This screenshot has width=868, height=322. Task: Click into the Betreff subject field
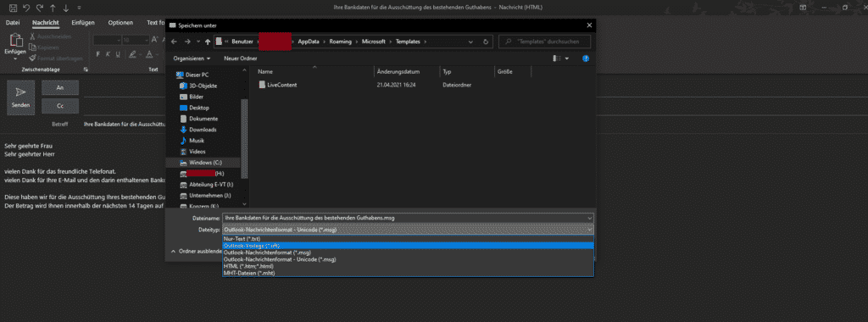[x=125, y=125]
